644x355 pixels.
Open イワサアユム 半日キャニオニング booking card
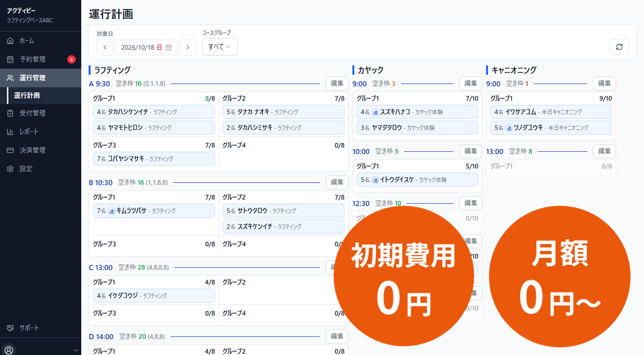(551, 112)
